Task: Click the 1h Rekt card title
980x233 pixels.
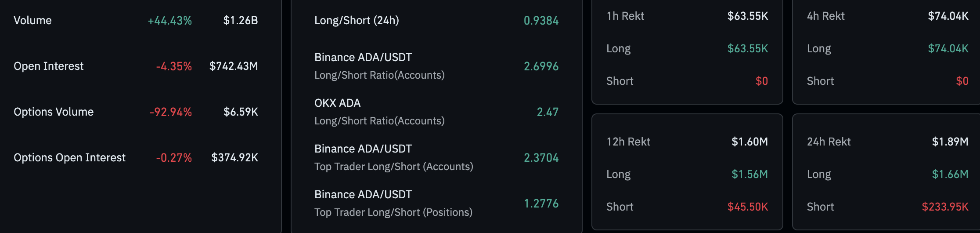Action: pos(625,16)
